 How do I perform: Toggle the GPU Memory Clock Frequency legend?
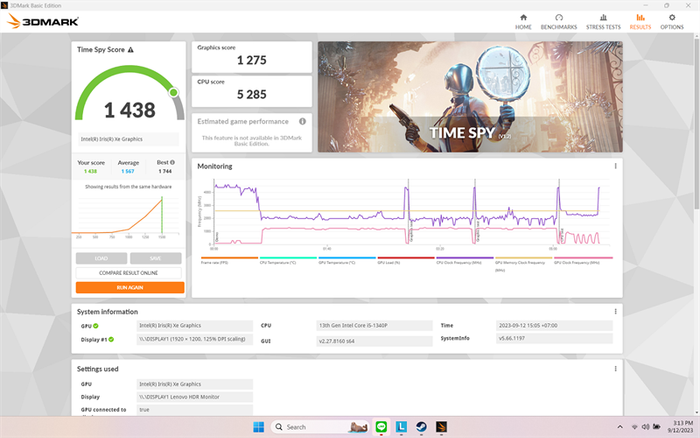coord(523,263)
